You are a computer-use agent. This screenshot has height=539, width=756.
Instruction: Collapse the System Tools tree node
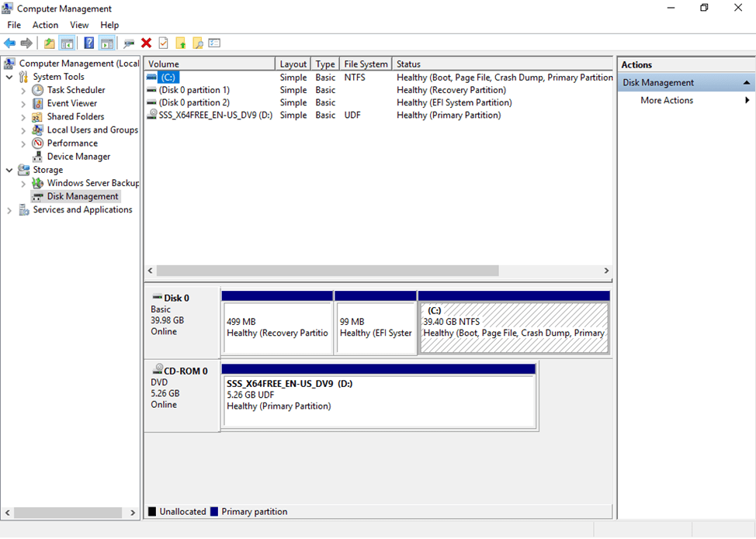pyautogui.click(x=9, y=77)
